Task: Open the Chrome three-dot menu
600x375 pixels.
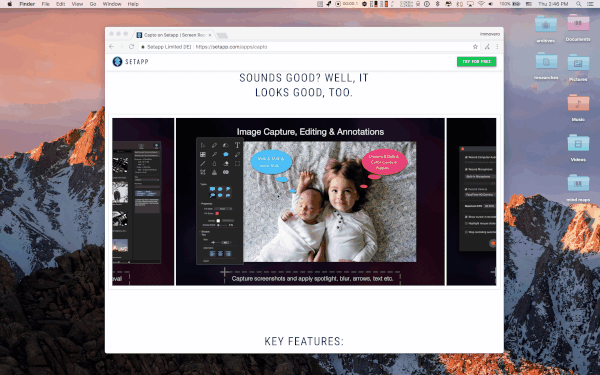Action: pyautogui.click(x=497, y=47)
